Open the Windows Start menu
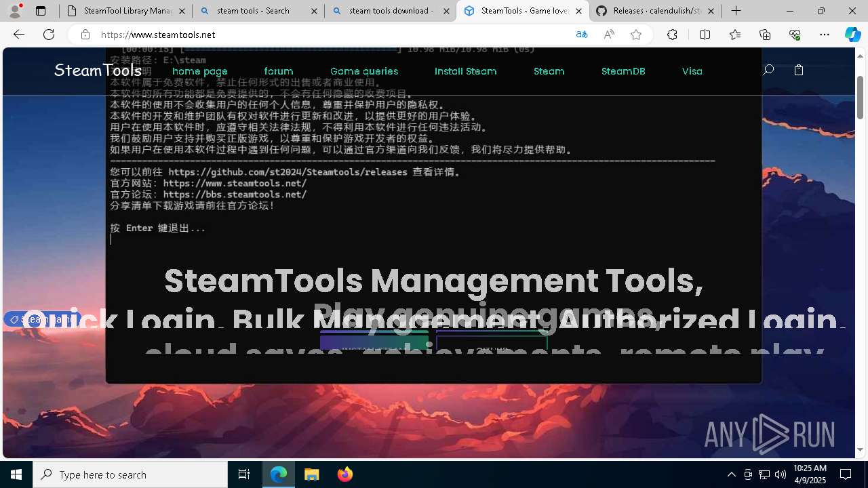 [x=16, y=474]
